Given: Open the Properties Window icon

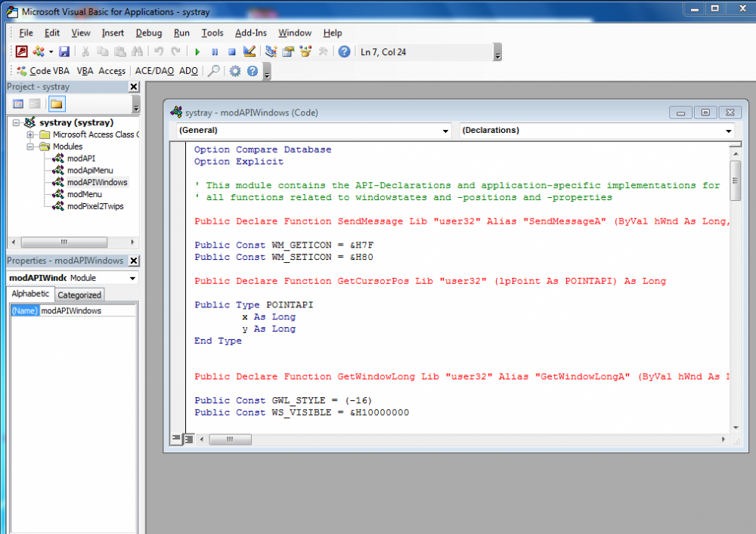Looking at the screenshot, I should click(288, 51).
